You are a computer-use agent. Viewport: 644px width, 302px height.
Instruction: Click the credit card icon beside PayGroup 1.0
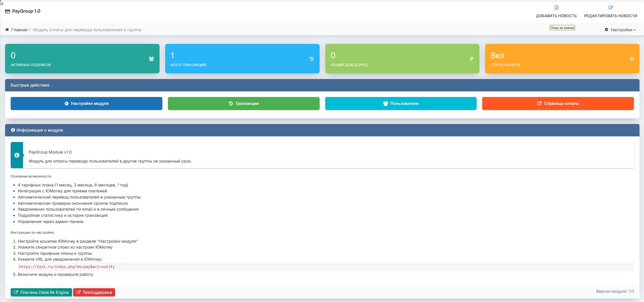tap(8, 11)
